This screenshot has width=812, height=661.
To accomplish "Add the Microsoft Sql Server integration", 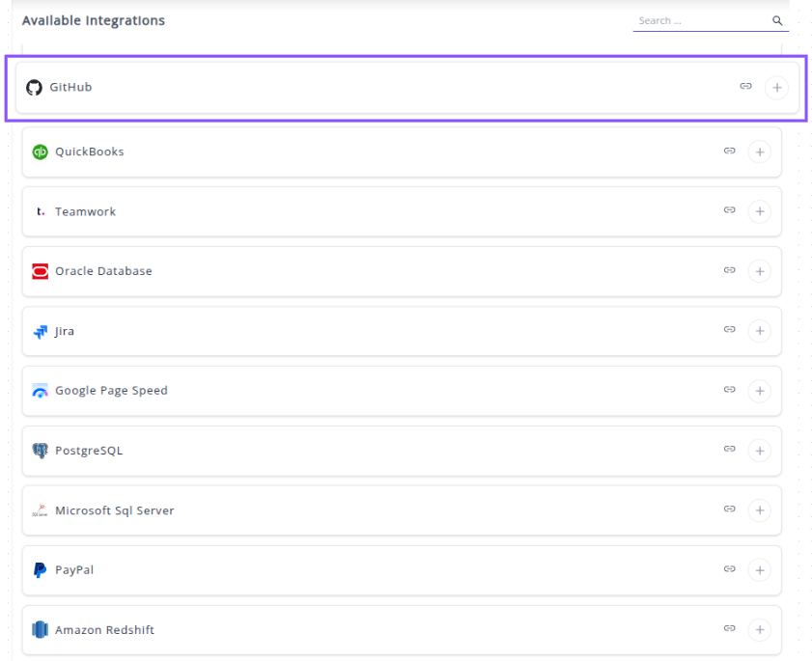I will point(760,511).
